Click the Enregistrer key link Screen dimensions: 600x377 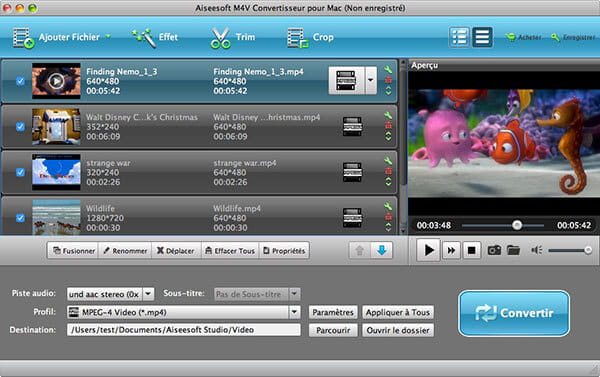click(573, 37)
